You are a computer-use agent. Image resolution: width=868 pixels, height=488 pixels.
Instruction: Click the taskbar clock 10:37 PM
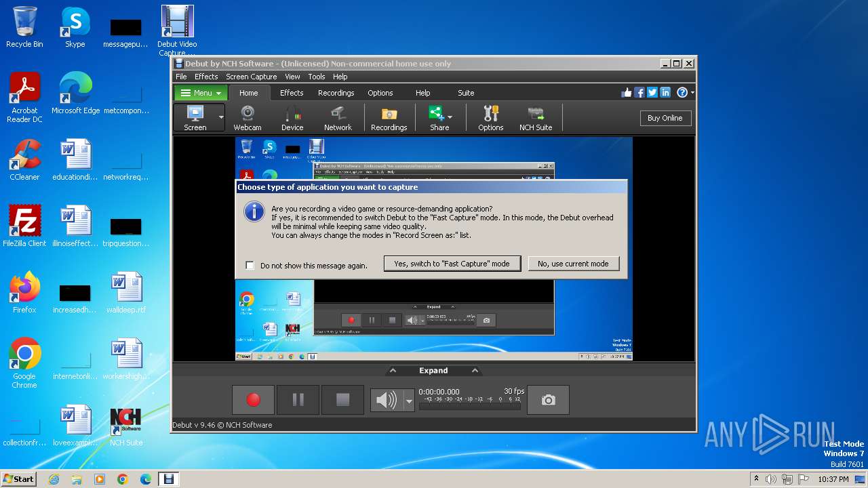[x=833, y=479]
